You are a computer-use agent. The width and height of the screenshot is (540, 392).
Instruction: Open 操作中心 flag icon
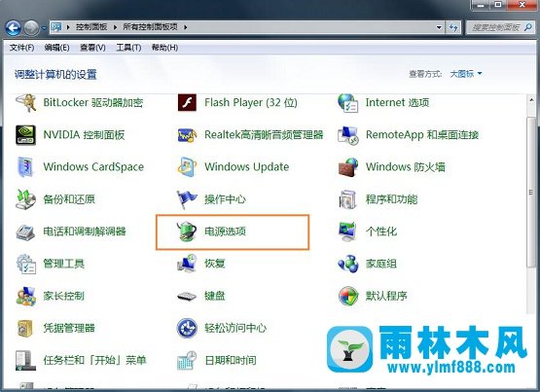click(187, 199)
